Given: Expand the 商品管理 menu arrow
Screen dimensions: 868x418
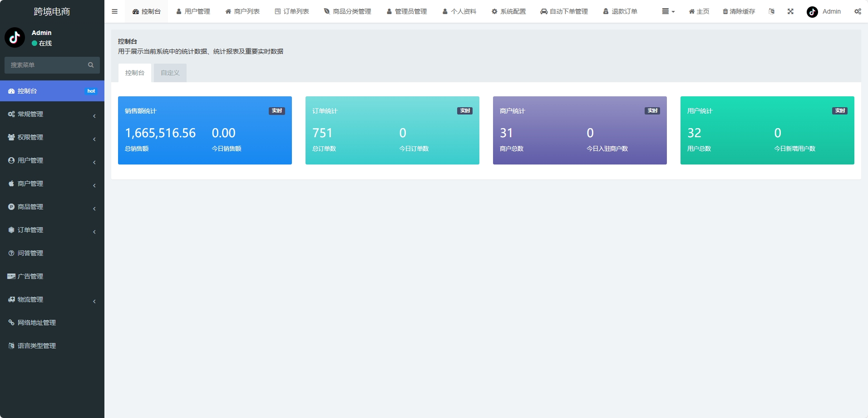Looking at the screenshot, I should click(94, 209).
